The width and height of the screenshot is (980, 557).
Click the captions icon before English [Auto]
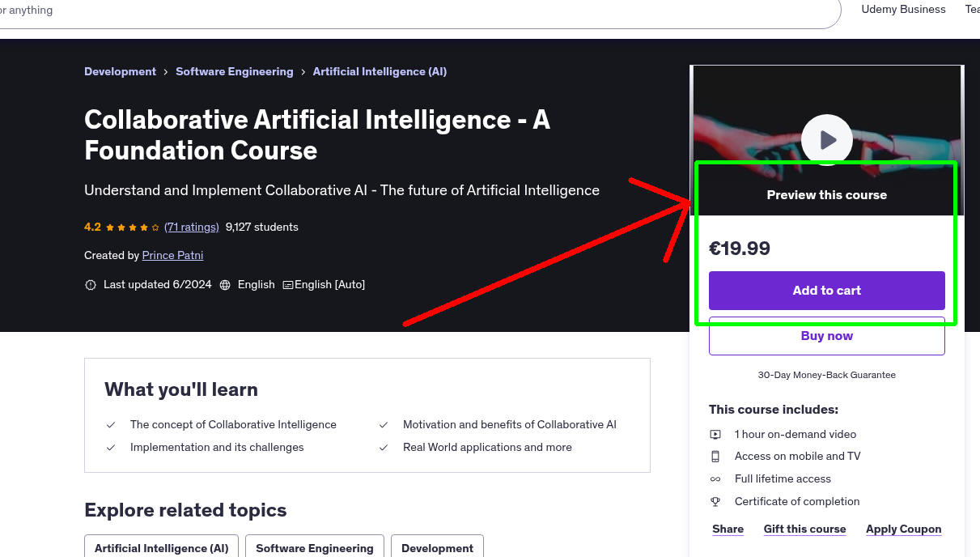(x=288, y=284)
